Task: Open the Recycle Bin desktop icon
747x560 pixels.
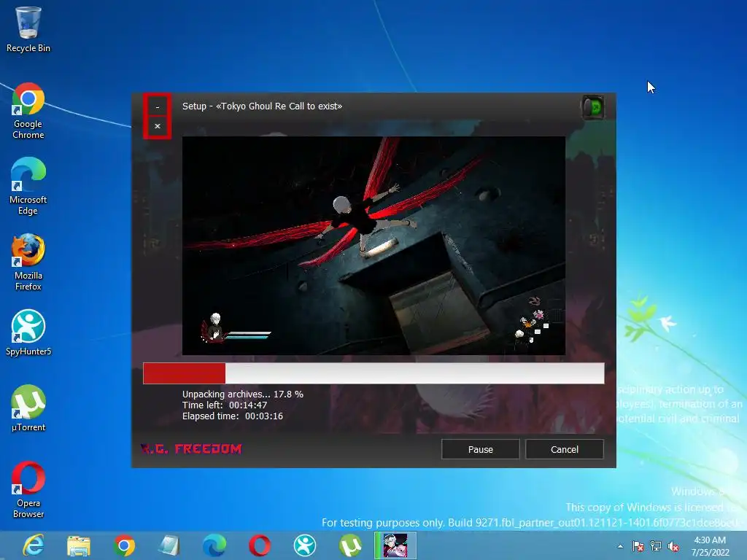Action: pyautogui.click(x=28, y=29)
